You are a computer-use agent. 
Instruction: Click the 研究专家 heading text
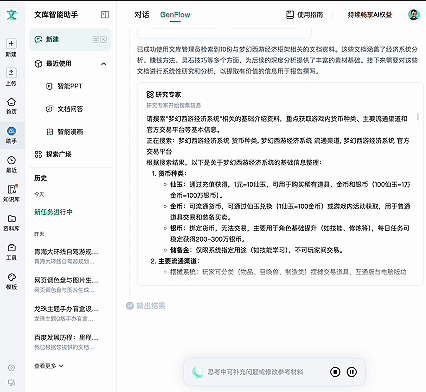coord(168,95)
